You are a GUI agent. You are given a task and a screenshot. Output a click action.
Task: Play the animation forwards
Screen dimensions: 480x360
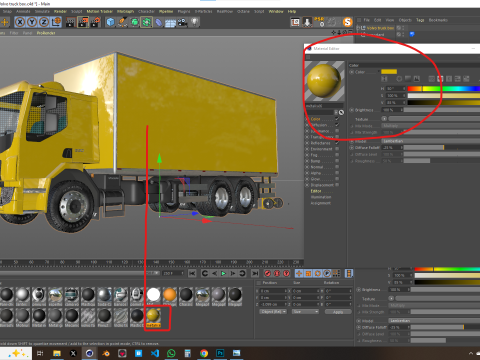[224, 274]
